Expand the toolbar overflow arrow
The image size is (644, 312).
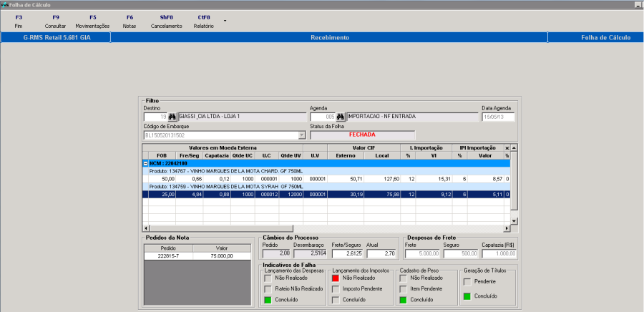pyautogui.click(x=225, y=20)
